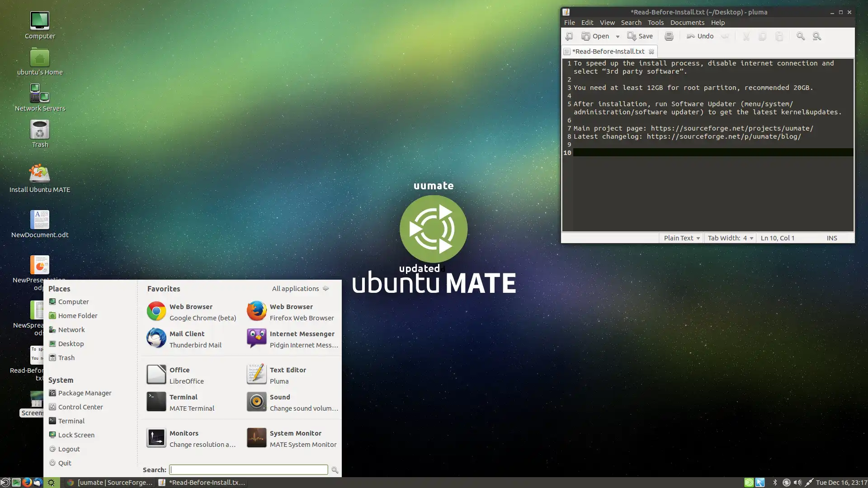Screen dimensions: 868x488
Task: Click the Edit menu in Pluma
Action: click(x=587, y=22)
